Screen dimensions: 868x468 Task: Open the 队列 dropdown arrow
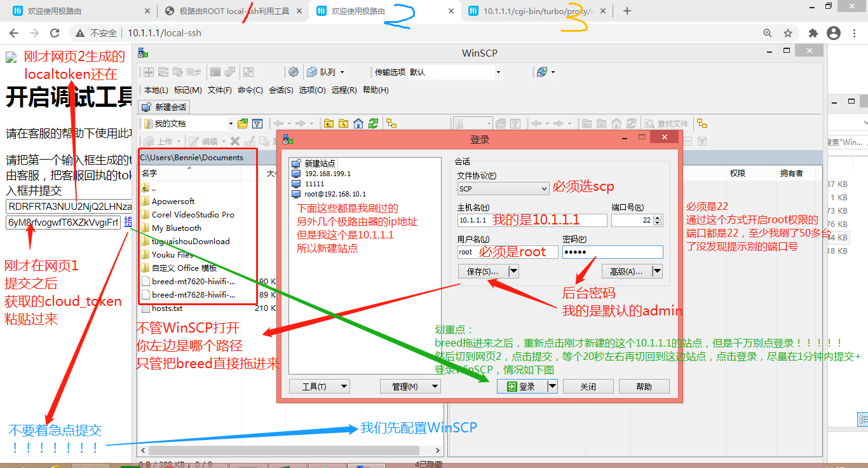(342, 72)
